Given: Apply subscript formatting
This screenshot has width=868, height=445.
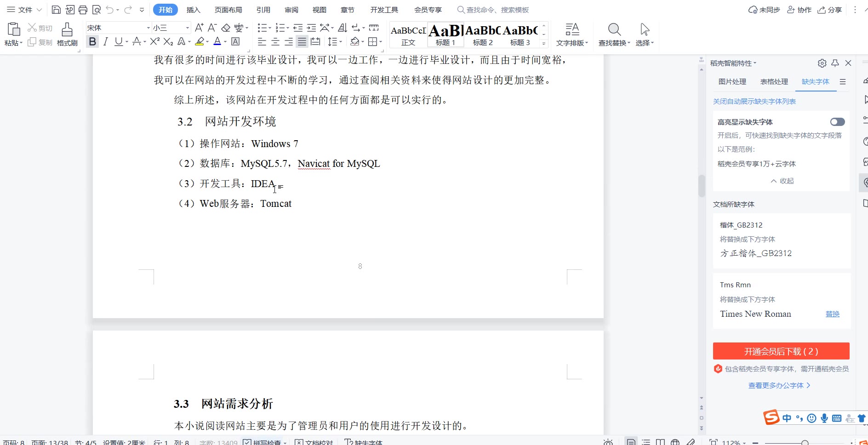Looking at the screenshot, I should click(168, 42).
